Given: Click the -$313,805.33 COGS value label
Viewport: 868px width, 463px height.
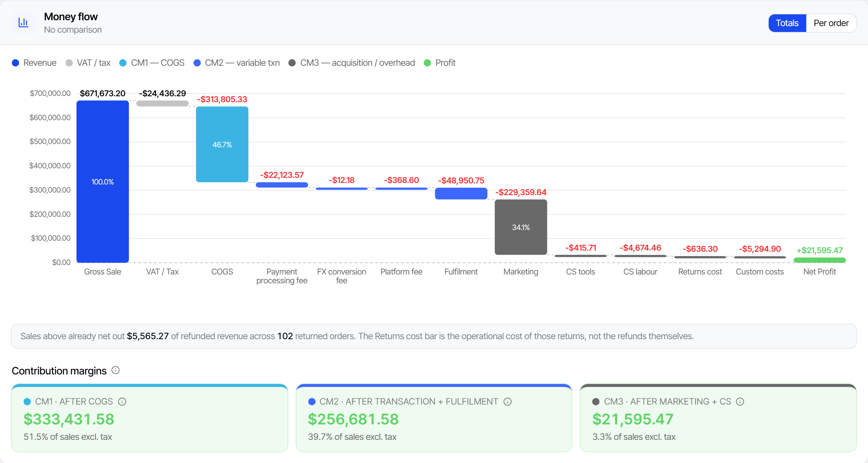Looking at the screenshot, I should 222,99.
